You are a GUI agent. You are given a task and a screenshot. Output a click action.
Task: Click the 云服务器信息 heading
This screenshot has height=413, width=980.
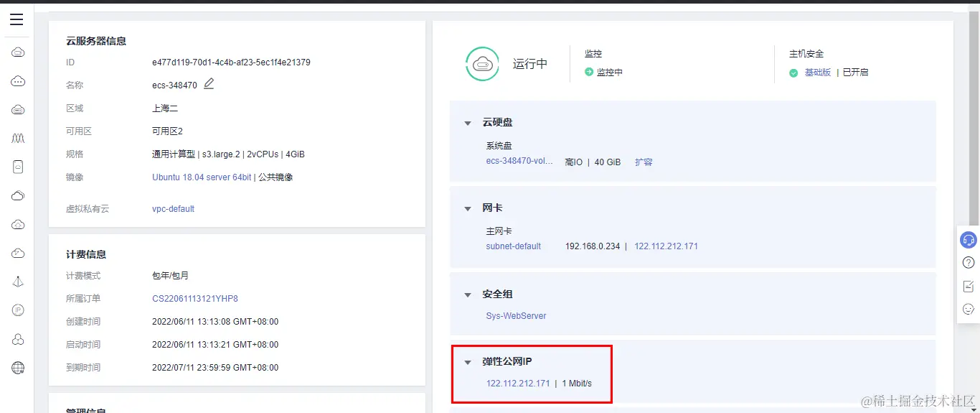(96, 41)
